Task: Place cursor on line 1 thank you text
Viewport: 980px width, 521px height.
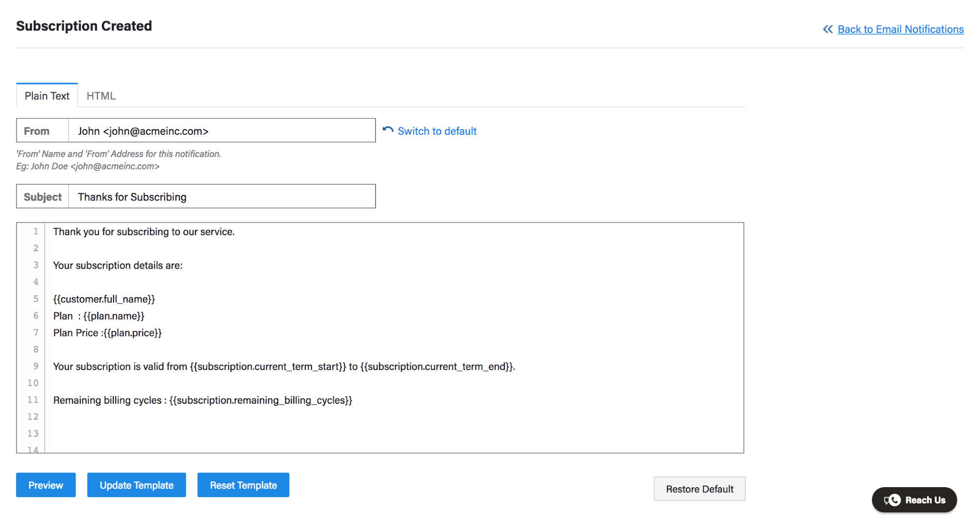Action: [144, 232]
